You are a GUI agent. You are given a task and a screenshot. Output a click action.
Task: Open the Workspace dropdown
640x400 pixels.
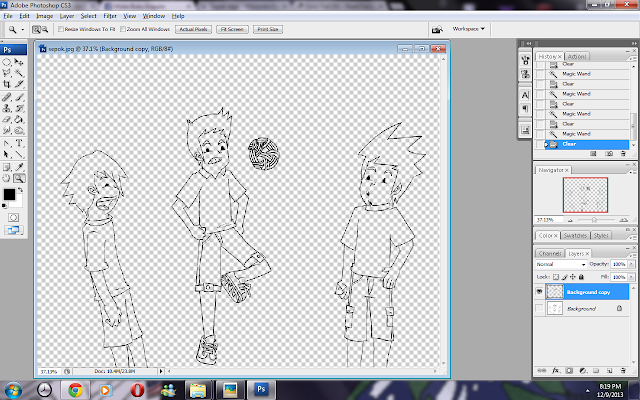(x=469, y=29)
